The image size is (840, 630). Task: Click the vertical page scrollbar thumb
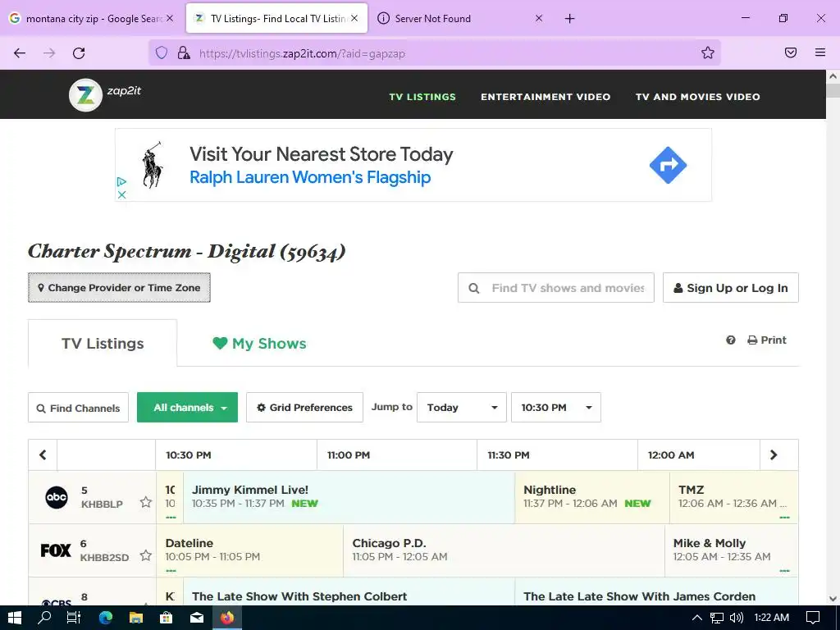(833, 90)
